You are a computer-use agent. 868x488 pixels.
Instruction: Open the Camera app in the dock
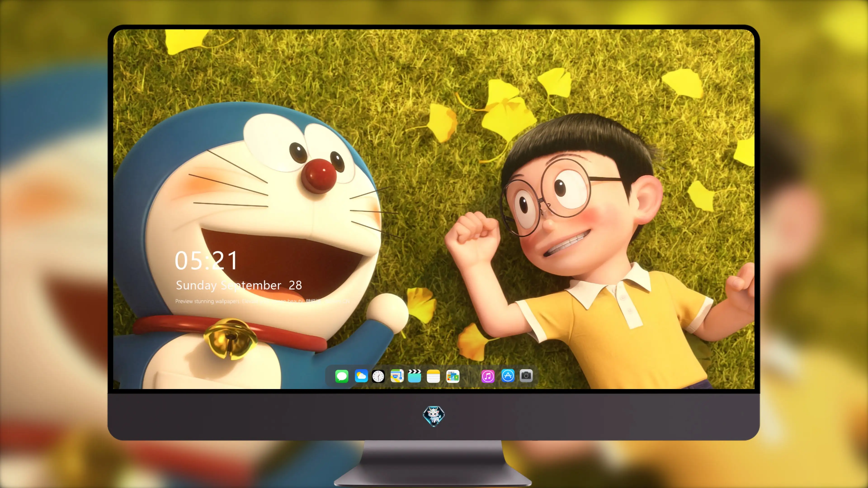[526, 375]
